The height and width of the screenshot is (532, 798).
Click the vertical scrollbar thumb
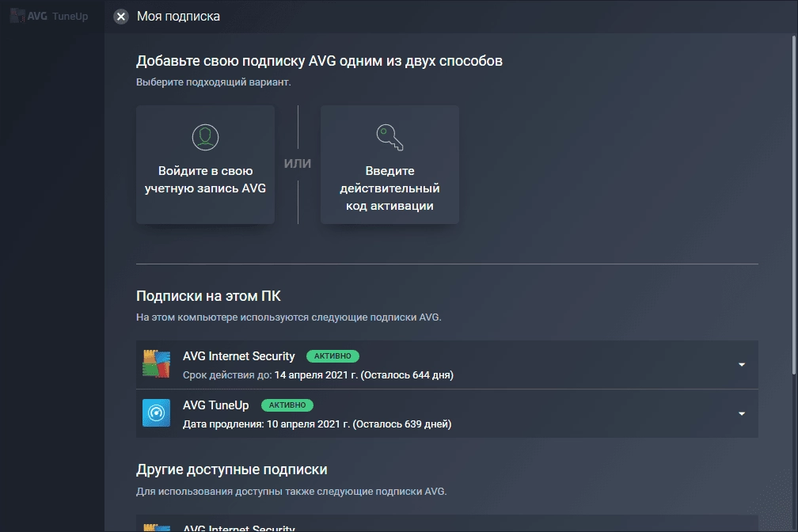point(794,205)
